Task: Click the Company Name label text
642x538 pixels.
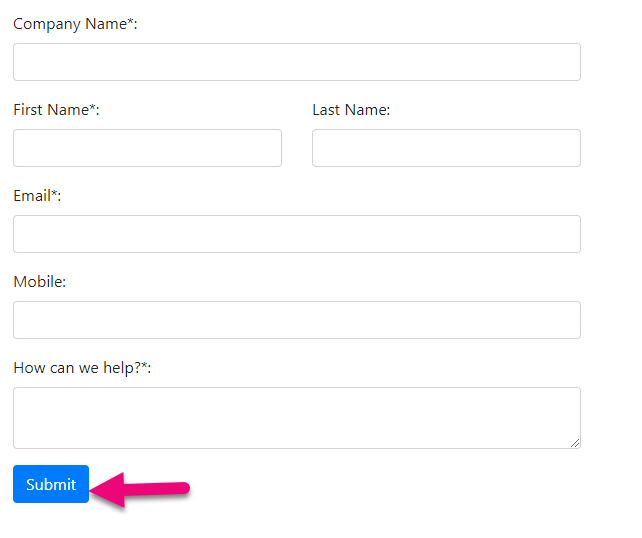Action: pos(70,24)
